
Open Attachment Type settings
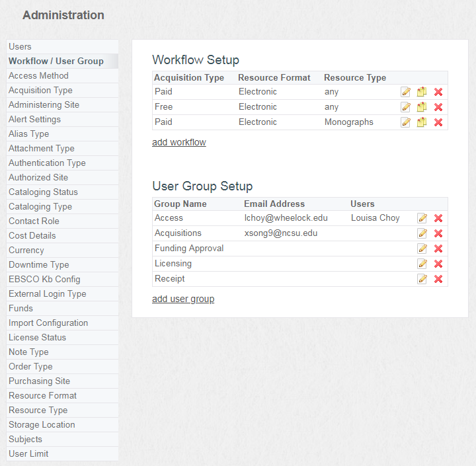(x=62, y=149)
